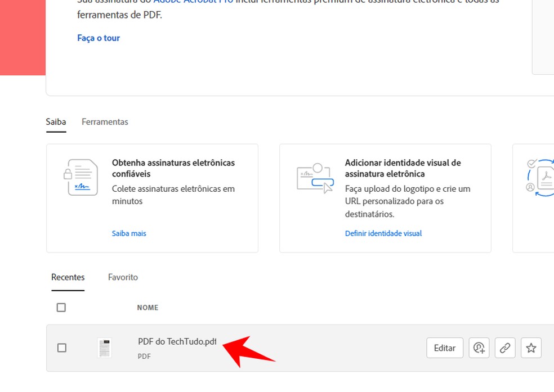The image size is (554, 392).
Task: Select the Saiba tab
Action: [x=56, y=122]
